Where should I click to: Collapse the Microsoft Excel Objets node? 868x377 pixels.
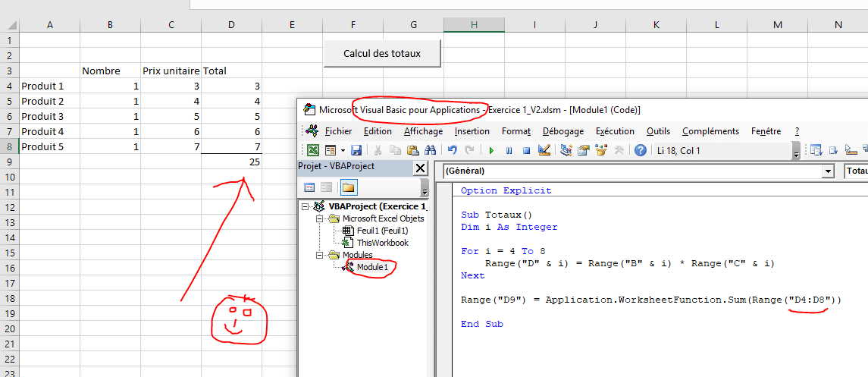point(321,218)
